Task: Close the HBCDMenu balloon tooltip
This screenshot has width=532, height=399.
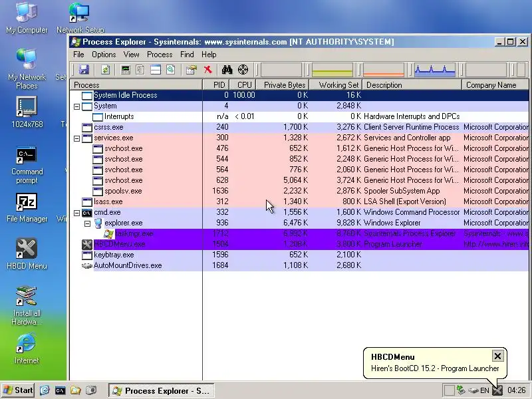Action: point(497,356)
